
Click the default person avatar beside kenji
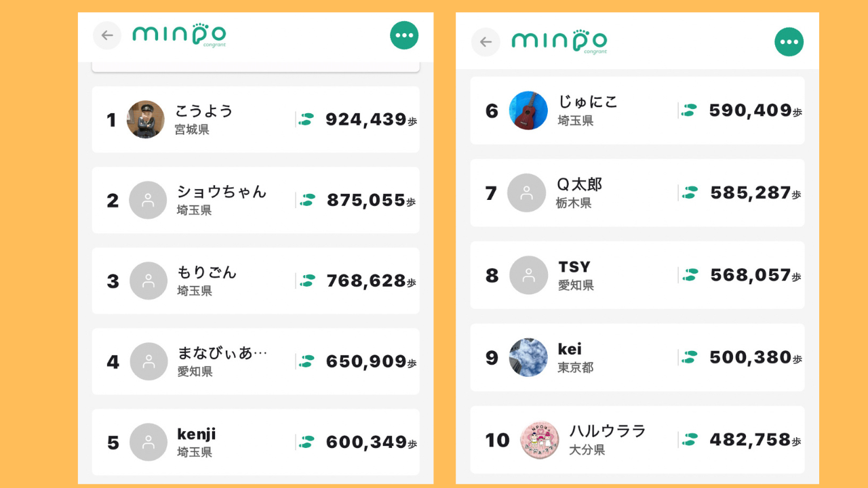148,442
